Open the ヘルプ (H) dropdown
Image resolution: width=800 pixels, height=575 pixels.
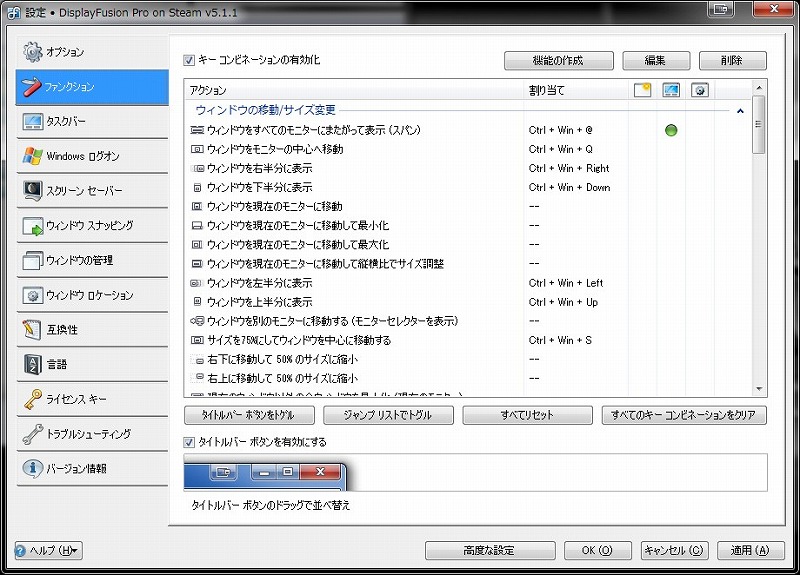point(48,551)
